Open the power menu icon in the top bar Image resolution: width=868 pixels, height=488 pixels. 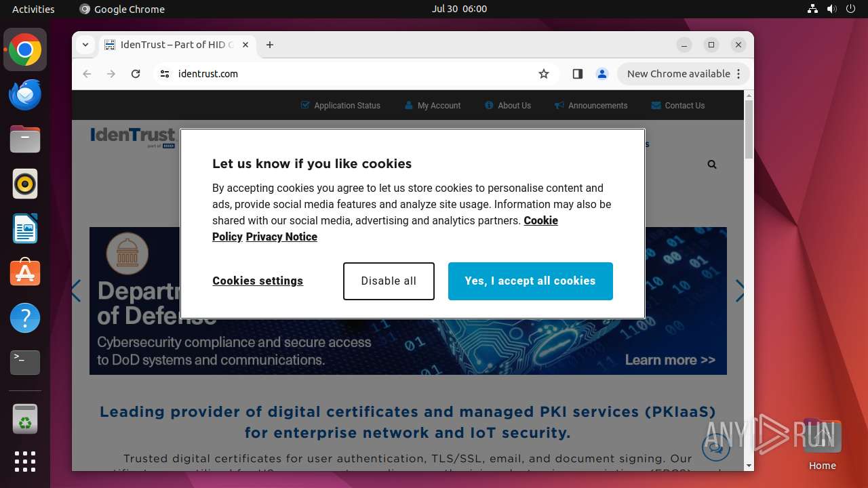(852, 9)
